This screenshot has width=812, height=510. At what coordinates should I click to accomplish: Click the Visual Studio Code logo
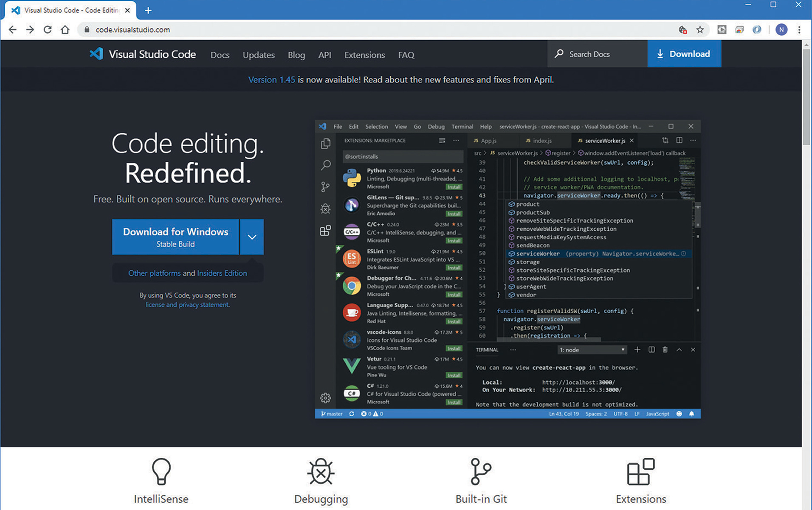coord(96,54)
